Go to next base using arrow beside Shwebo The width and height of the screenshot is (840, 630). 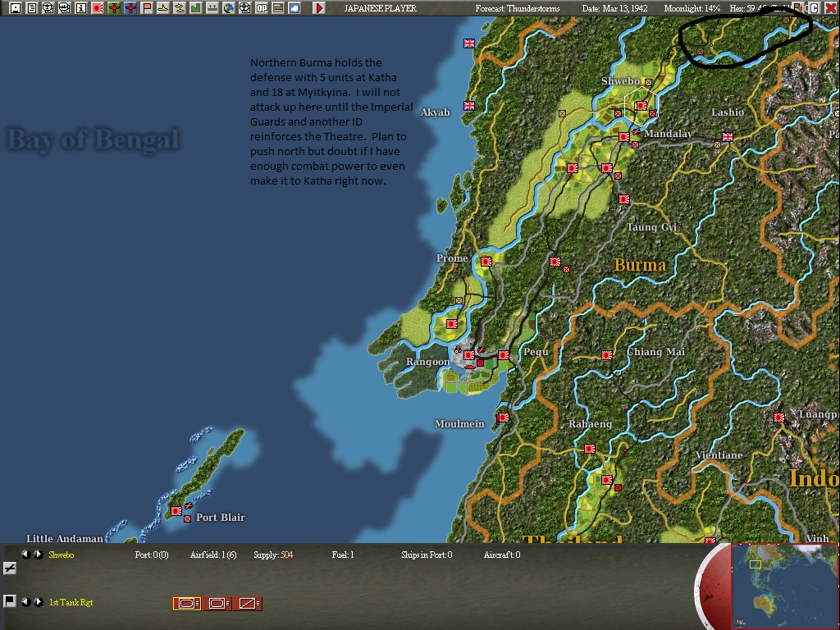[39, 555]
